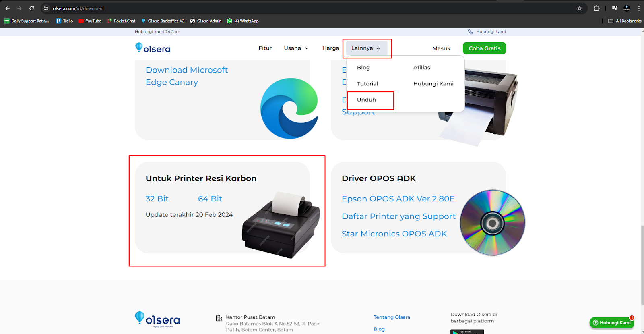The image size is (644, 334).
Task: Bookmark this page with the star icon
Action: (x=580, y=8)
